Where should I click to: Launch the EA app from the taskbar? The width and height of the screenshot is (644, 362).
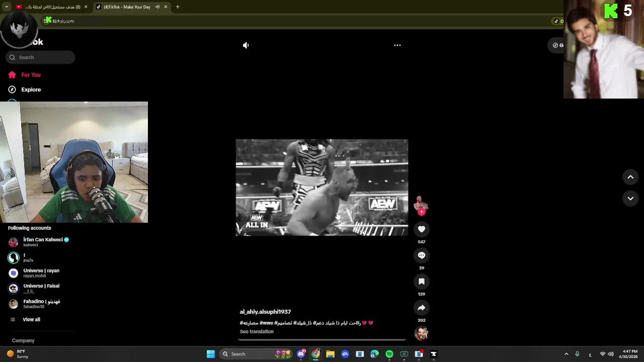[x=345, y=354]
